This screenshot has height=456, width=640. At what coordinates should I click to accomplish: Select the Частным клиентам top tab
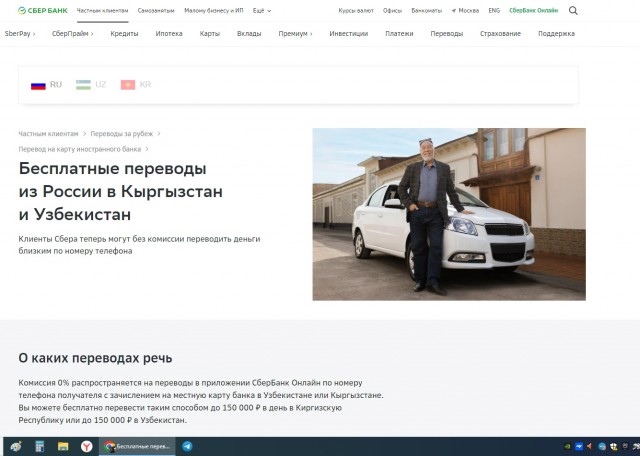coord(102,11)
